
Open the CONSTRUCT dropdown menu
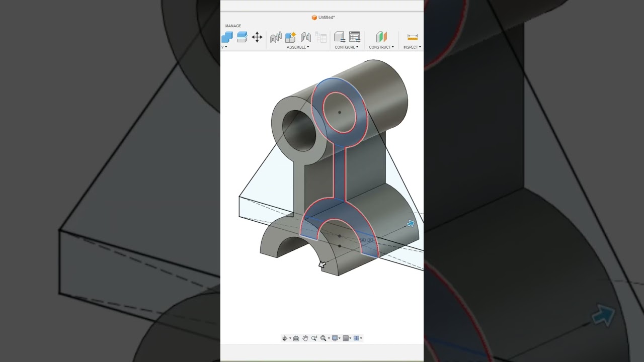[381, 47]
